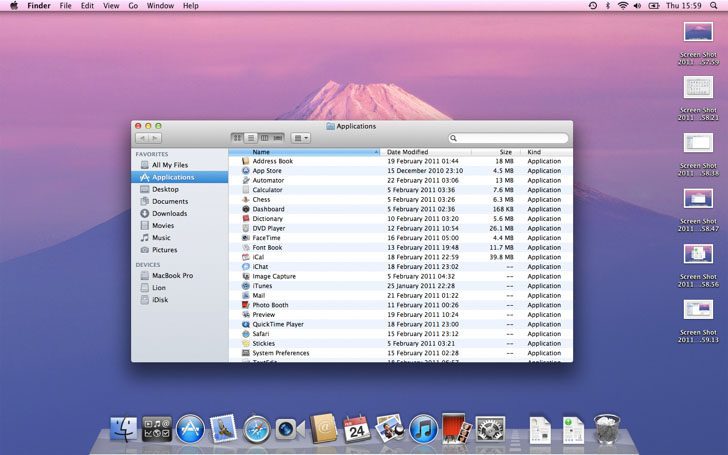728x455 pixels.
Task: Open Downloads in the sidebar
Action: (x=179, y=213)
